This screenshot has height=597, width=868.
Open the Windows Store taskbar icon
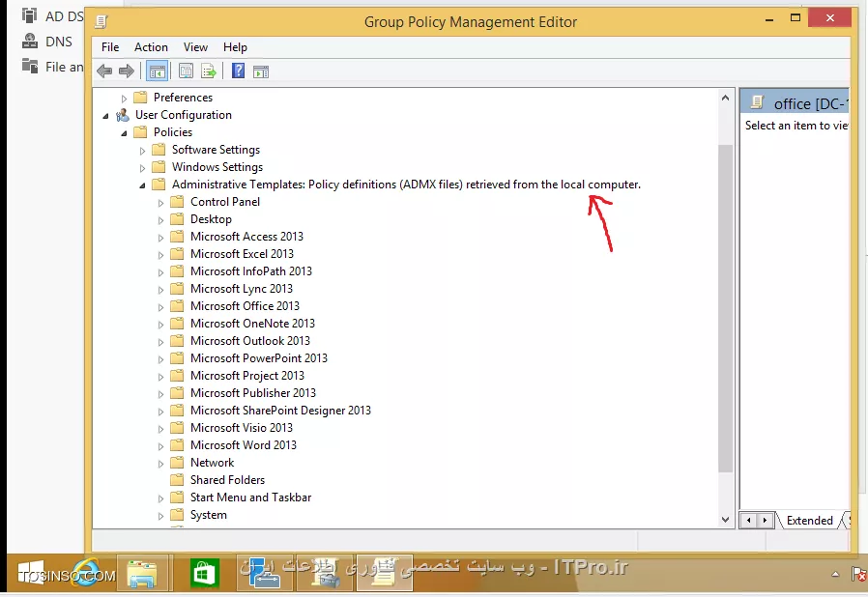[x=204, y=573]
